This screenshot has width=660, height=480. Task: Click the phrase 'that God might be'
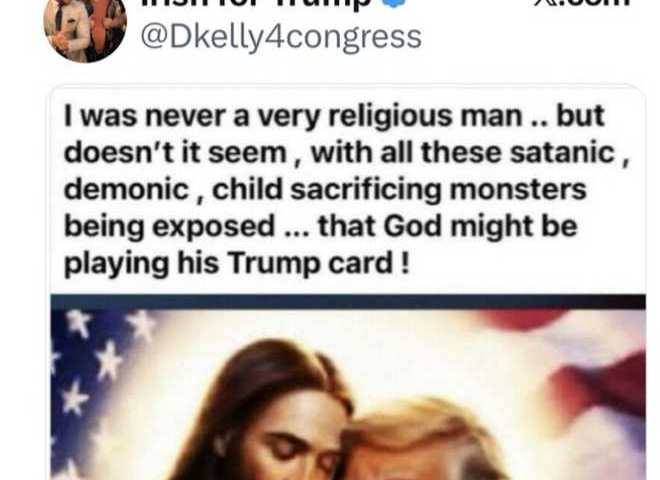447,226
